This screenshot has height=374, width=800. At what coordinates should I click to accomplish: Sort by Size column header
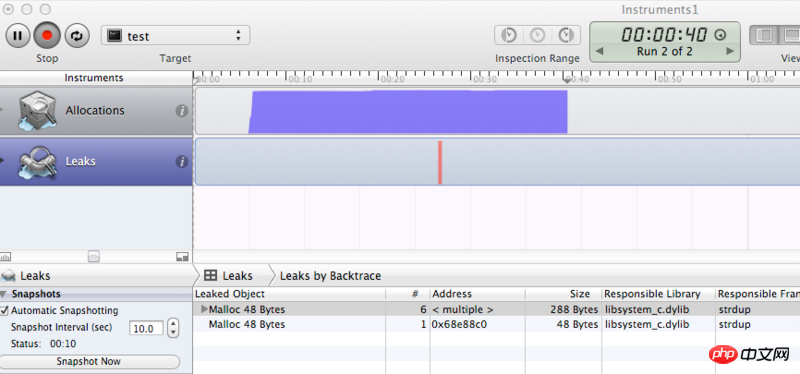pos(563,294)
